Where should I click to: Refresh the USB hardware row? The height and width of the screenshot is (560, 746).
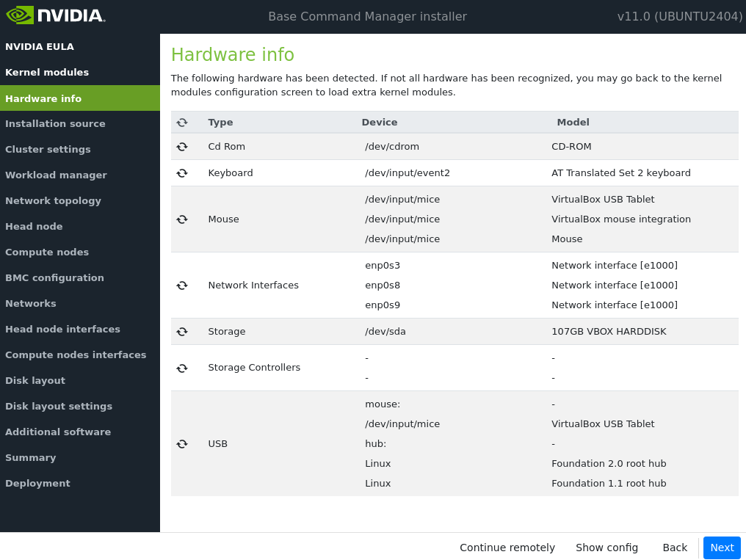click(182, 444)
